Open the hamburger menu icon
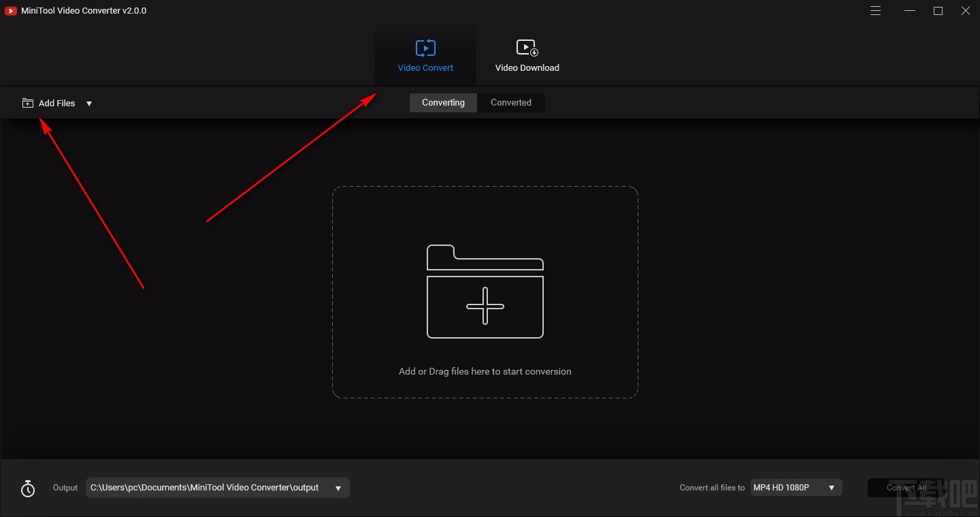 (x=876, y=11)
